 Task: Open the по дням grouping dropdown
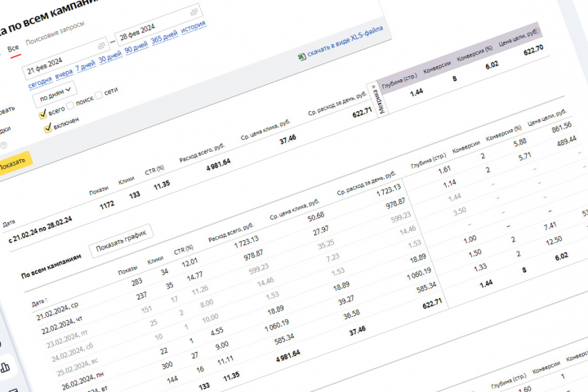(x=55, y=94)
